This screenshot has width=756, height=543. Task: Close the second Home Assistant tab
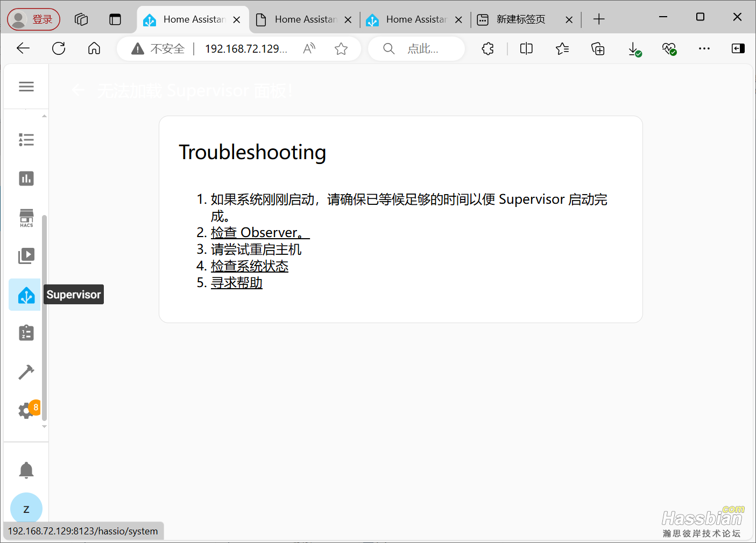pos(348,20)
